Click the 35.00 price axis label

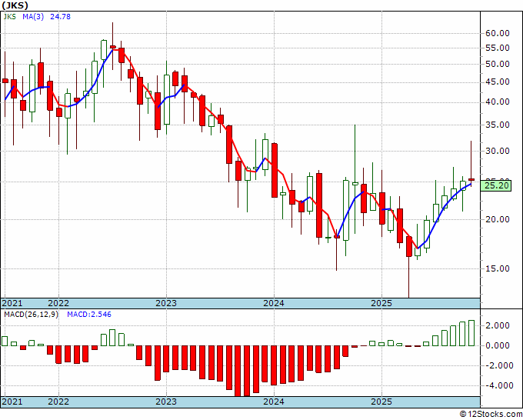(x=498, y=125)
